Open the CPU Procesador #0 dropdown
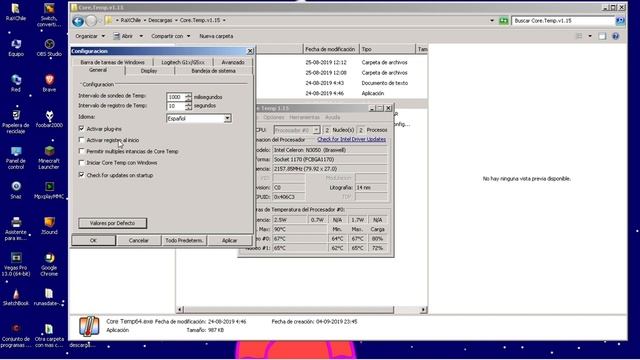 click(316, 130)
